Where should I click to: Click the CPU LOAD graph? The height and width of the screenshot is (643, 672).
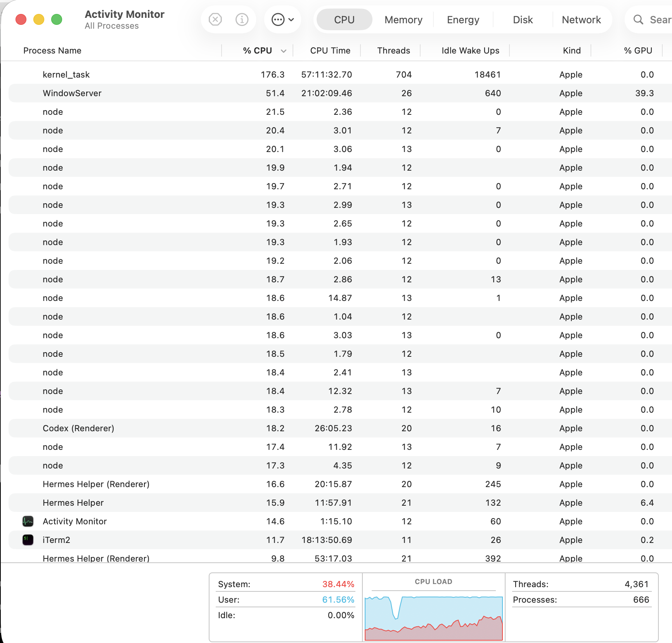click(x=433, y=618)
